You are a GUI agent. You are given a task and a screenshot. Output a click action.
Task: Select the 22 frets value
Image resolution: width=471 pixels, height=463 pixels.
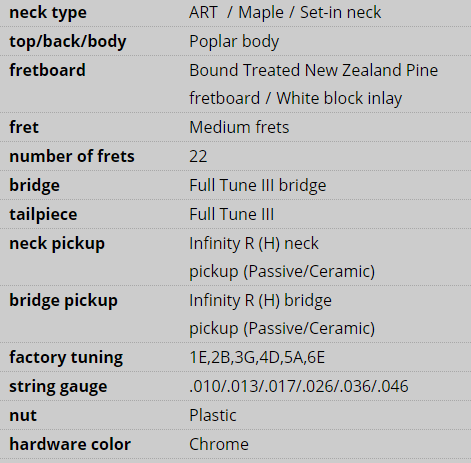coord(198,156)
